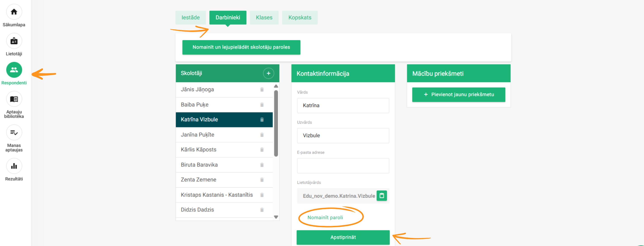Open the Kopskats tab

(x=299, y=17)
